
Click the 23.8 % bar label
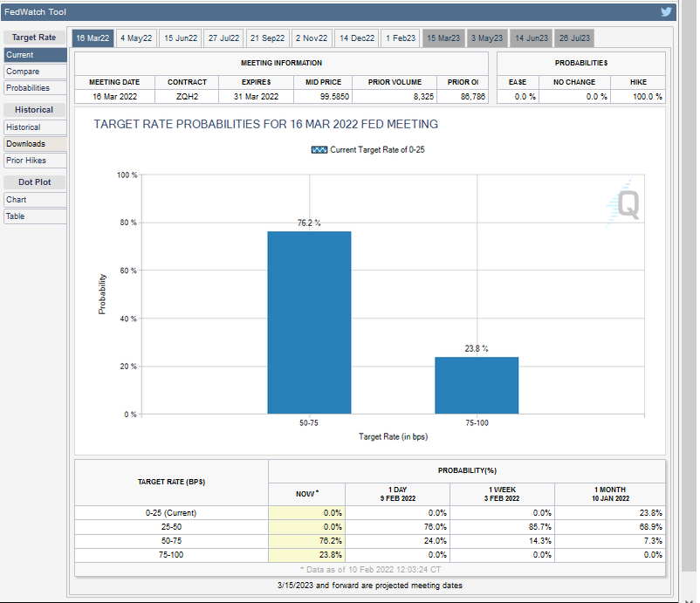tap(477, 348)
